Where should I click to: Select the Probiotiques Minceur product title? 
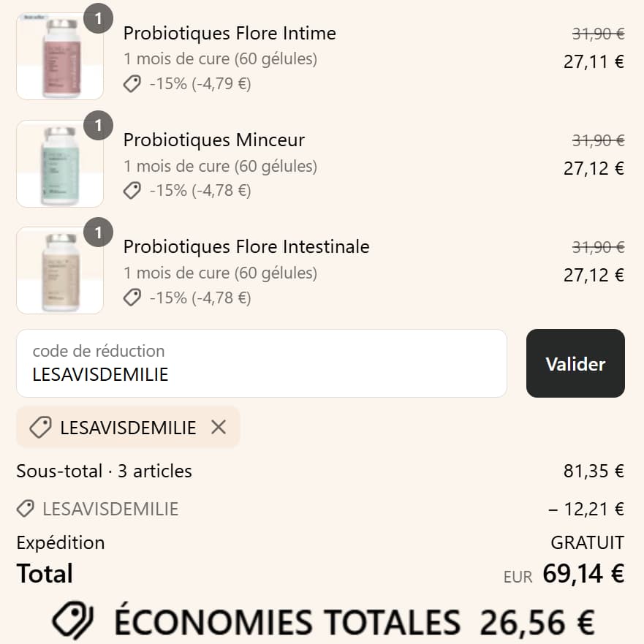coord(215,140)
